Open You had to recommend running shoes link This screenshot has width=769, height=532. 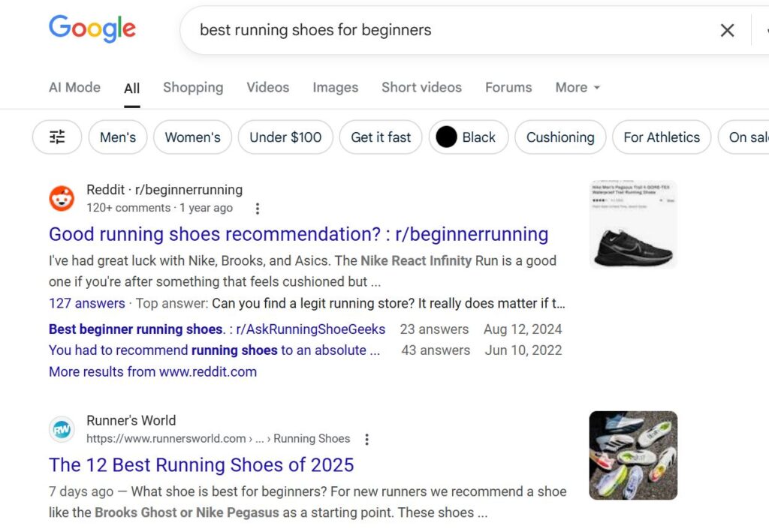(x=214, y=350)
